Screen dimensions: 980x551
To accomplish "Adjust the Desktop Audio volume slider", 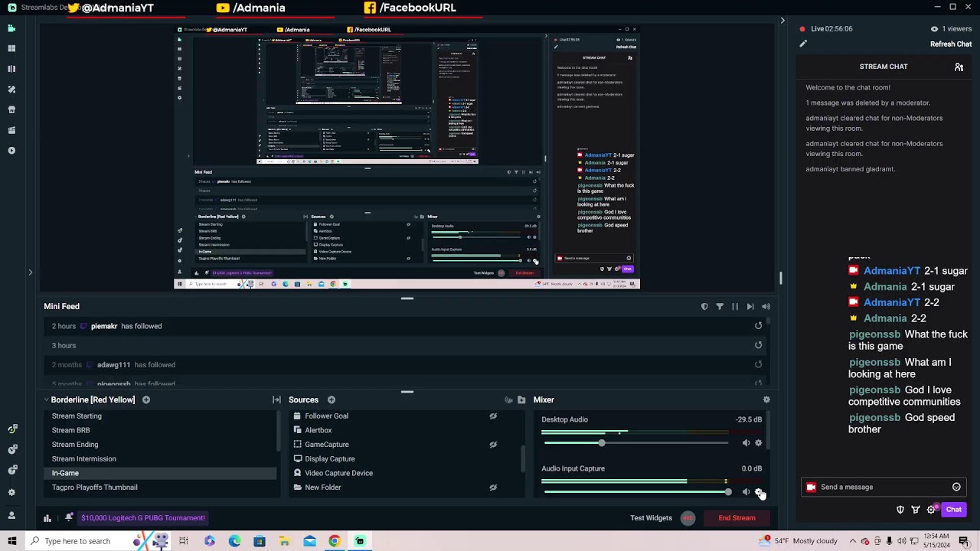I will [602, 443].
